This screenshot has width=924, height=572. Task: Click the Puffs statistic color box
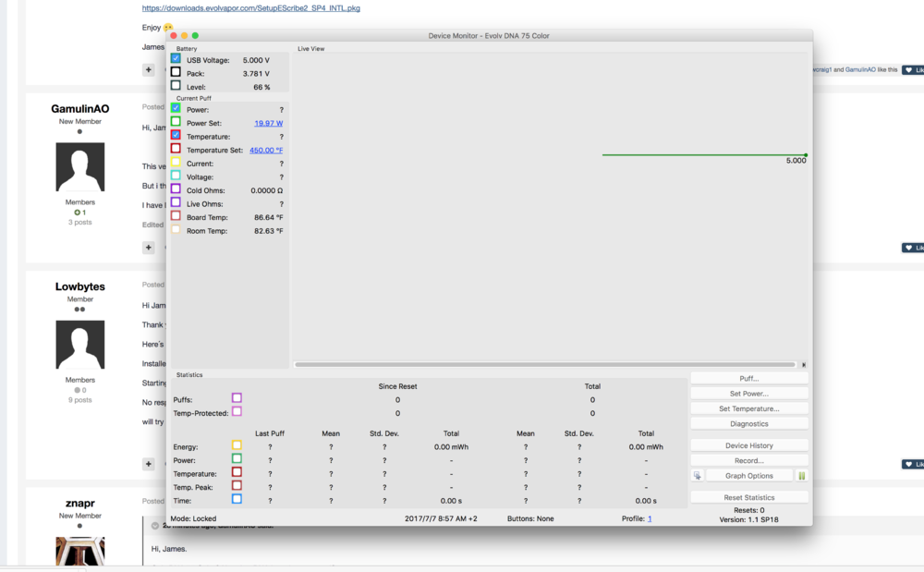[237, 398]
